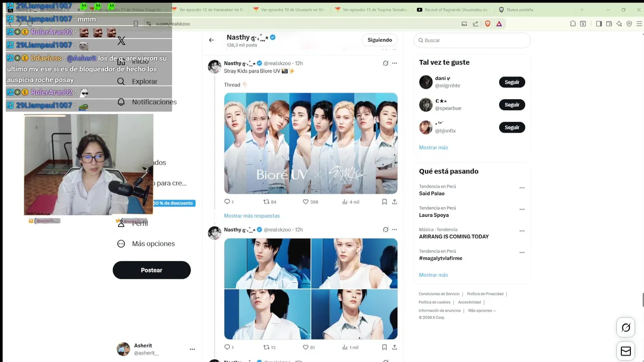Open the three-dot menu on the second Nasthy post
This screenshot has width=644, height=362.
click(x=394, y=230)
